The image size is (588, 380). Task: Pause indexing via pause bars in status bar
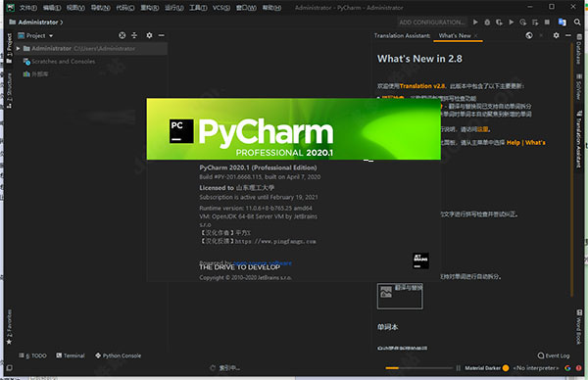(x=458, y=368)
